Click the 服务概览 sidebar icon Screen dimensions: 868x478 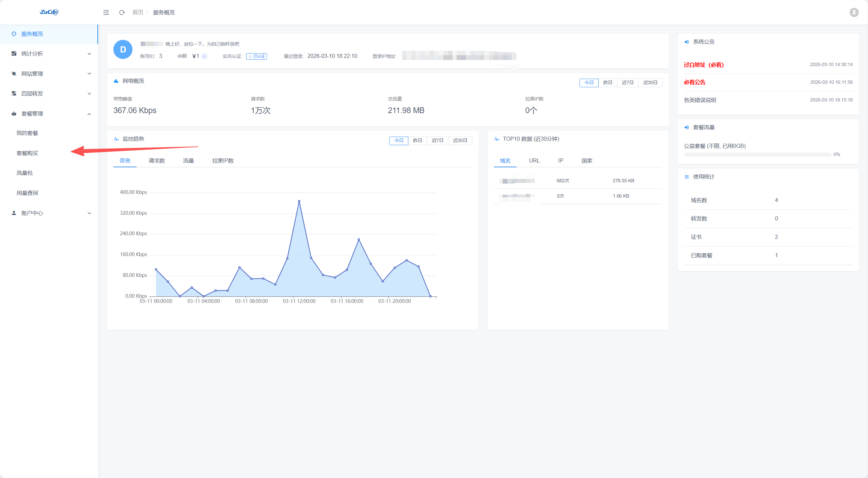click(x=14, y=34)
